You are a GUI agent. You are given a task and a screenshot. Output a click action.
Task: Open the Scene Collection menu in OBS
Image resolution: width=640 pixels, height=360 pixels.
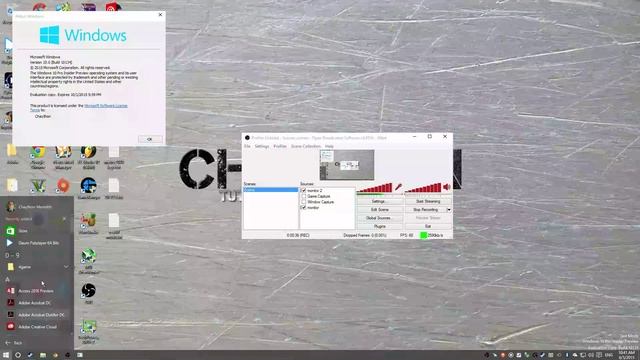[306, 146]
